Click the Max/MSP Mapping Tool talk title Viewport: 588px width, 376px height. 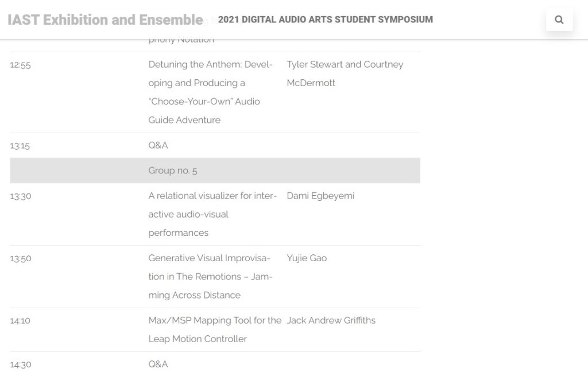tap(214, 330)
